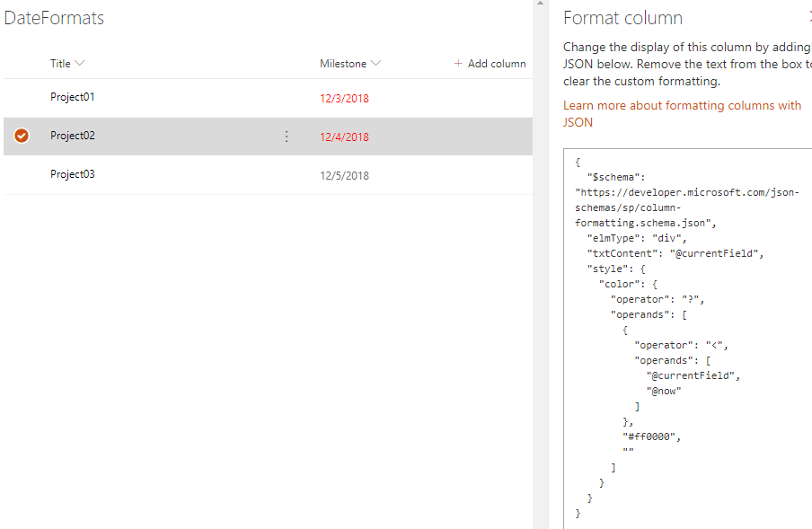This screenshot has height=529, width=812.
Task: Click the DateFormats list title
Action: point(52,17)
